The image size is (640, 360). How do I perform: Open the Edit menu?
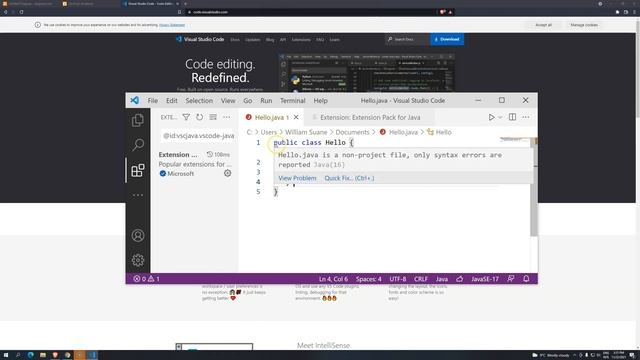171,100
